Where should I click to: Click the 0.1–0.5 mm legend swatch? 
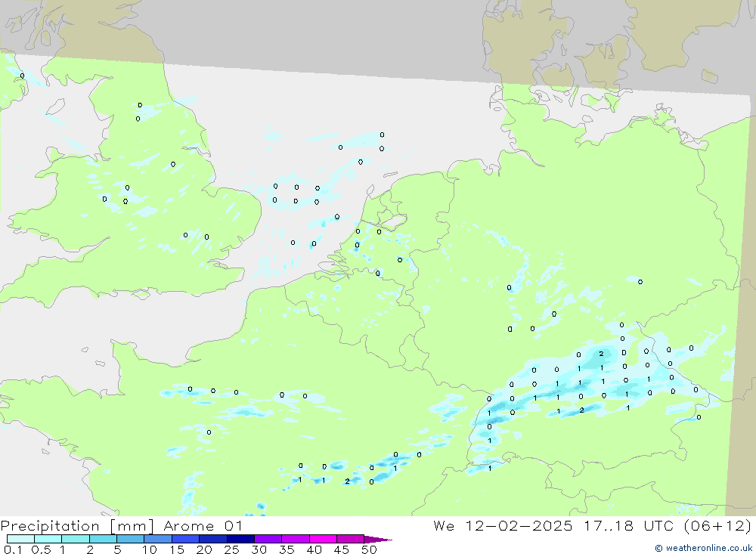coord(20,539)
